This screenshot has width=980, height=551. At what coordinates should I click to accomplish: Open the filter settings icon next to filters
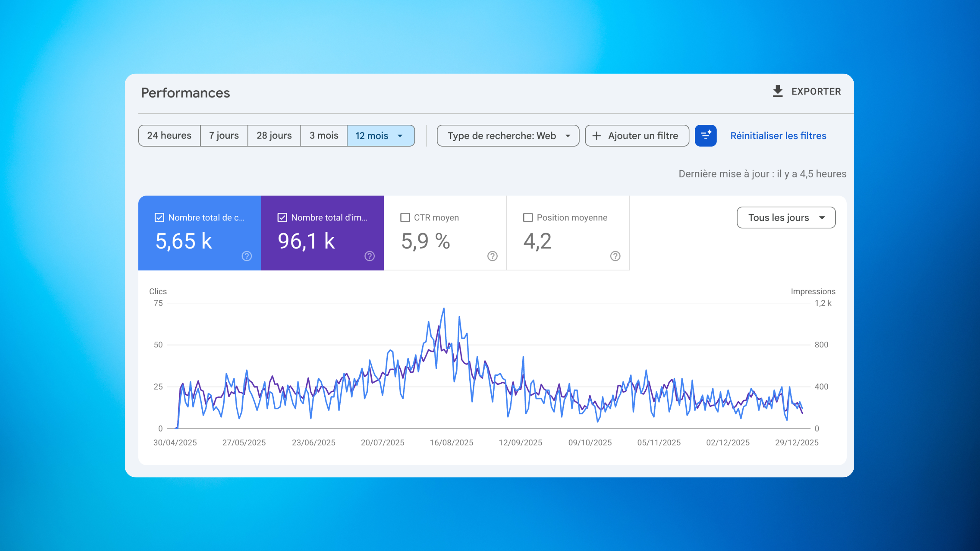click(706, 135)
